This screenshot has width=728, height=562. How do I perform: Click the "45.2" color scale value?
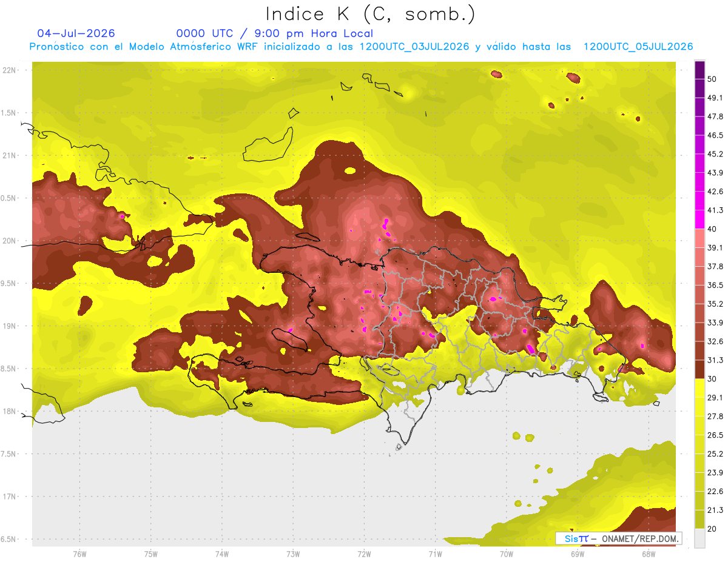click(x=715, y=154)
